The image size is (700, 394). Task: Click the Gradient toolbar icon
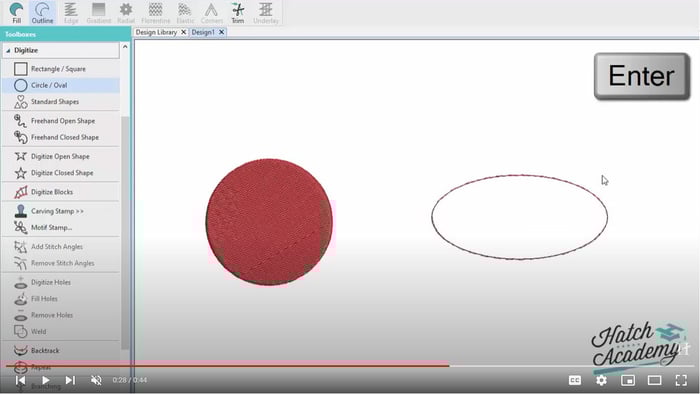[98, 12]
